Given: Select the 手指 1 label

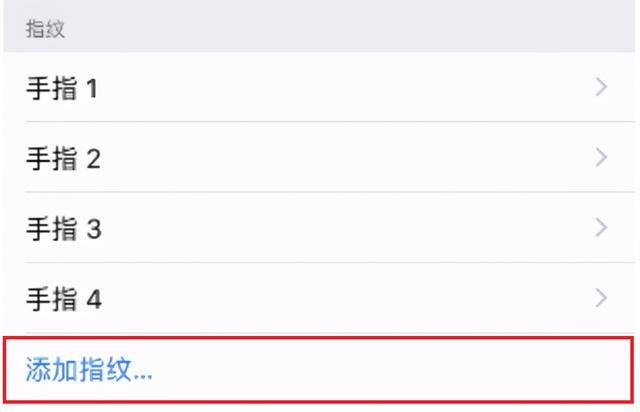Looking at the screenshot, I should [61, 89].
